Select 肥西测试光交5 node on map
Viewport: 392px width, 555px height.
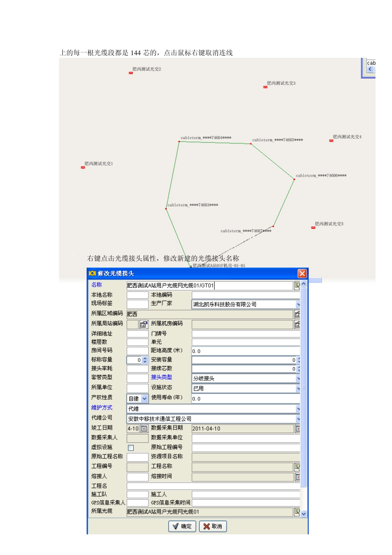pyautogui.click(x=313, y=228)
